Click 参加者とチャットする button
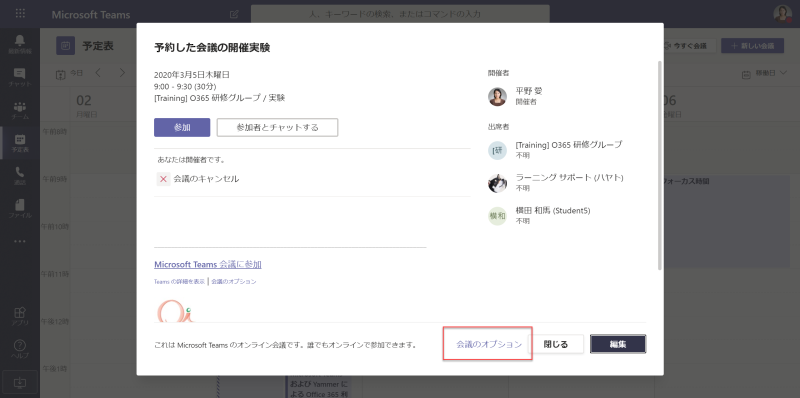This screenshot has height=398, width=800. click(x=278, y=128)
